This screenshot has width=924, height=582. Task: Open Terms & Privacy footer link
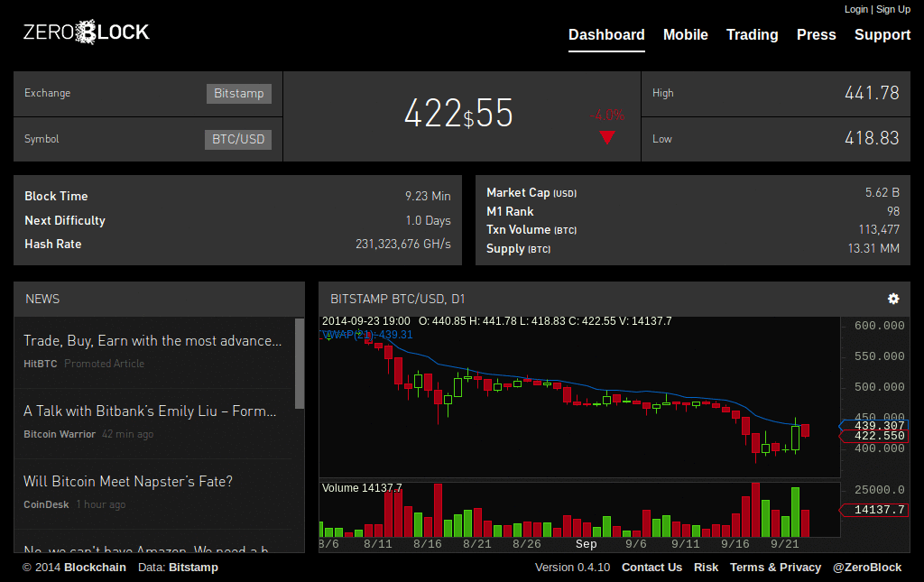[775, 568]
